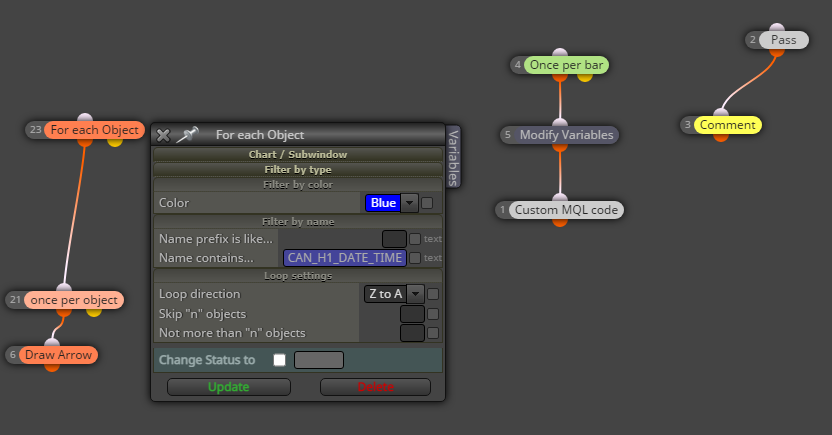Expand the Filter by type section

point(298,170)
